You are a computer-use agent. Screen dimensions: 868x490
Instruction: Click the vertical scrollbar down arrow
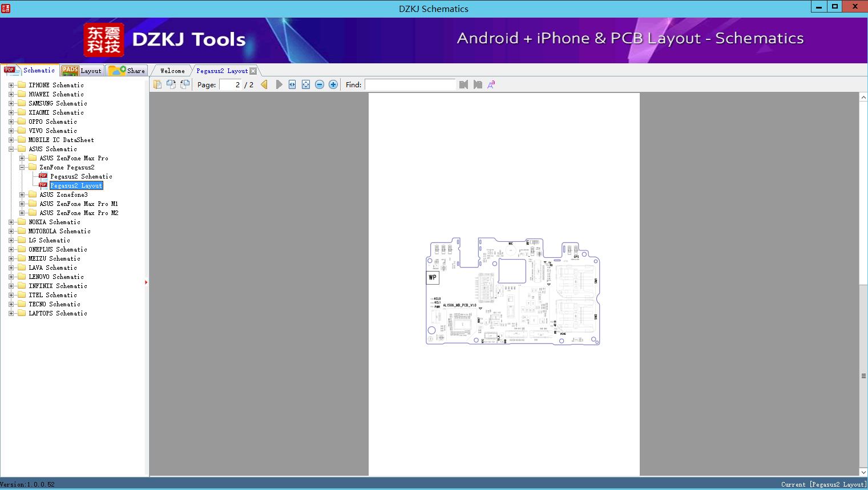(863, 472)
